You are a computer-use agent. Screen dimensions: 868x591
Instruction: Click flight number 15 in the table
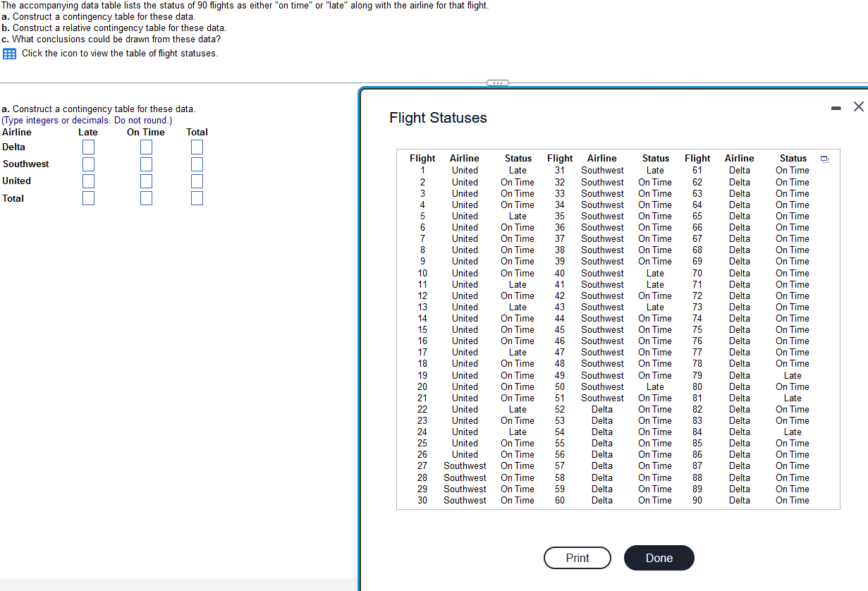(422, 329)
